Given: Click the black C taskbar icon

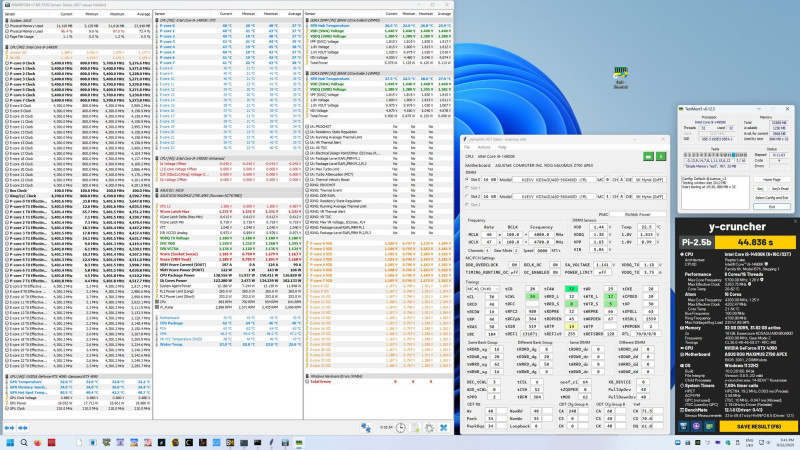Looking at the screenshot, I should click(x=189, y=443).
